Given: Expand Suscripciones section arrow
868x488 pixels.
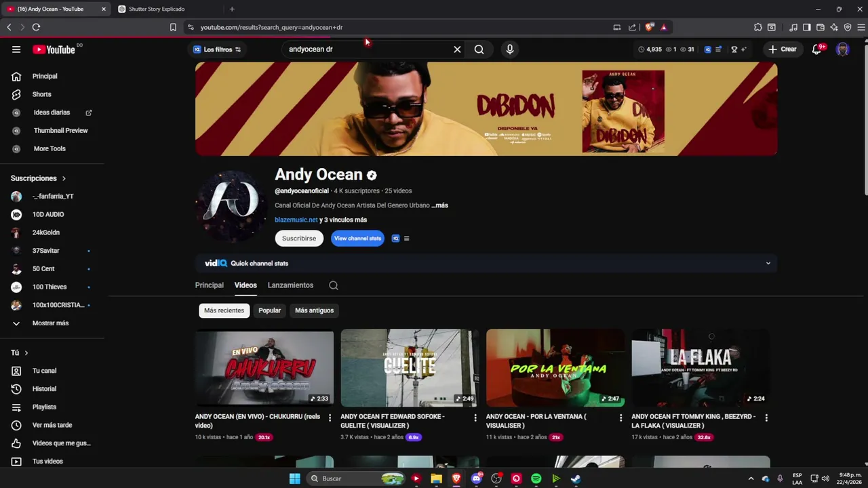Looking at the screenshot, I should click(64, 178).
